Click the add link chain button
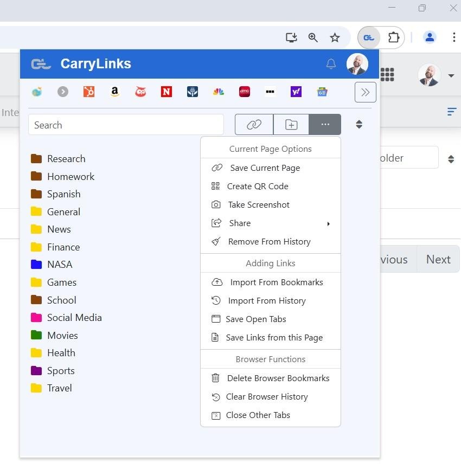 point(254,125)
